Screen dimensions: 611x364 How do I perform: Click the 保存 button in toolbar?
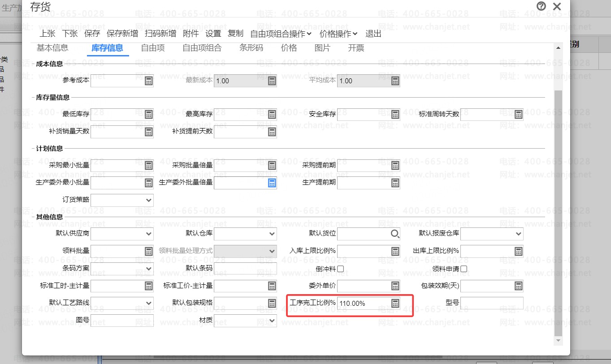(x=92, y=34)
